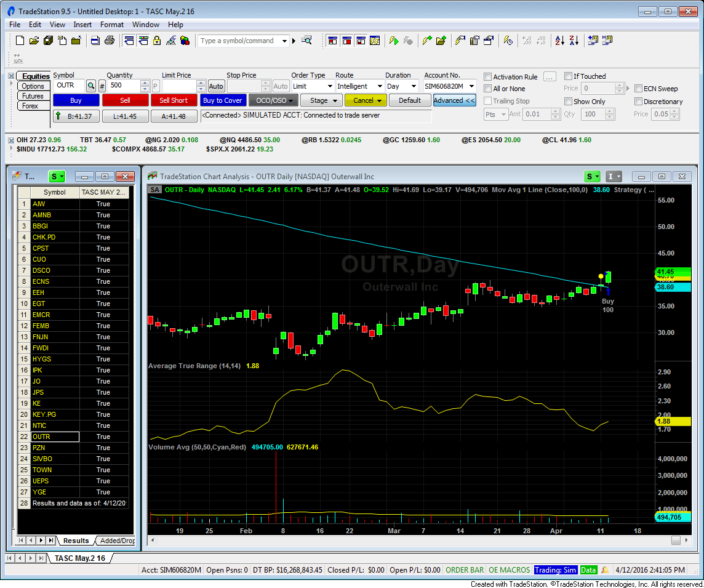Click the symbol search magnifier in order bar
The height and width of the screenshot is (588, 704).
click(90, 86)
